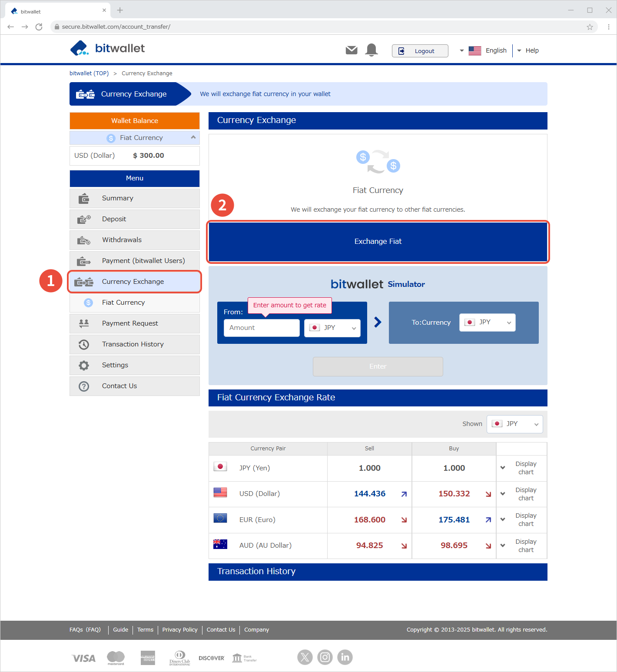The height and width of the screenshot is (672, 617).
Task: Open the mail envelope icon
Action: point(352,50)
